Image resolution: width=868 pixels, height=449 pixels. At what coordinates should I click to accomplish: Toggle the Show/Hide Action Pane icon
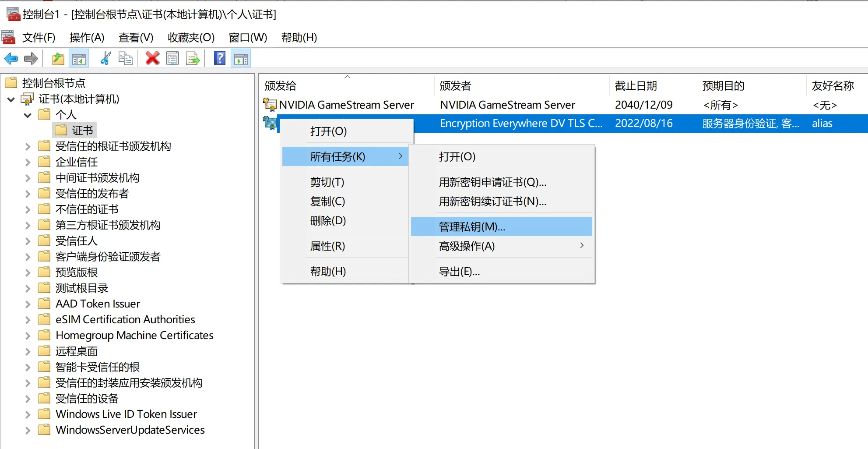[241, 59]
